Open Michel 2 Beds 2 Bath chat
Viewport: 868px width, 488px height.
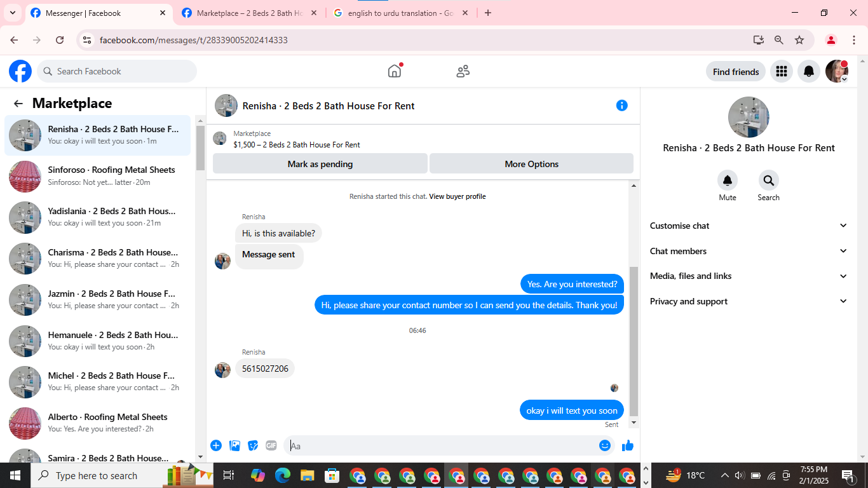[x=98, y=382]
